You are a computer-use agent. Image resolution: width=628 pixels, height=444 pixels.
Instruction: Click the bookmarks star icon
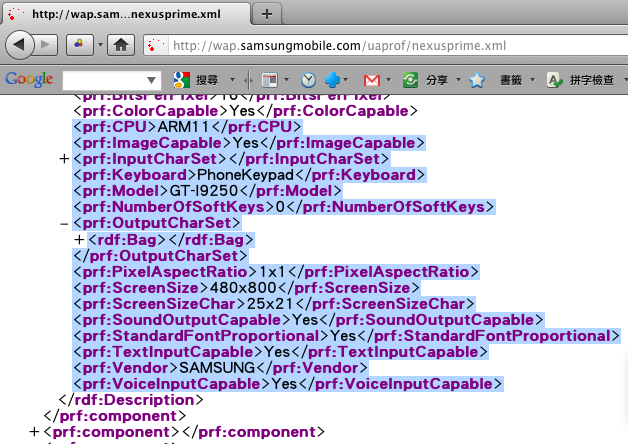478,80
